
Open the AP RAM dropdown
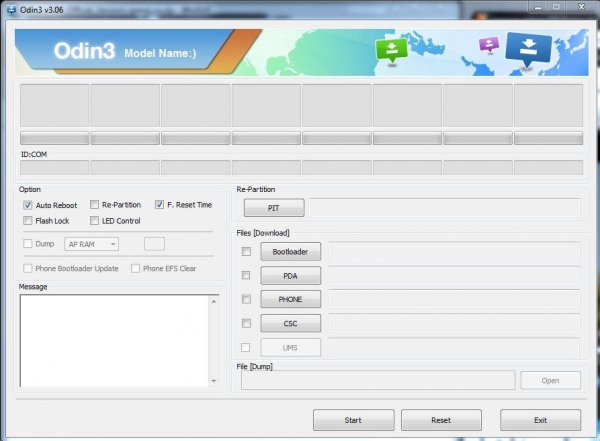91,244
